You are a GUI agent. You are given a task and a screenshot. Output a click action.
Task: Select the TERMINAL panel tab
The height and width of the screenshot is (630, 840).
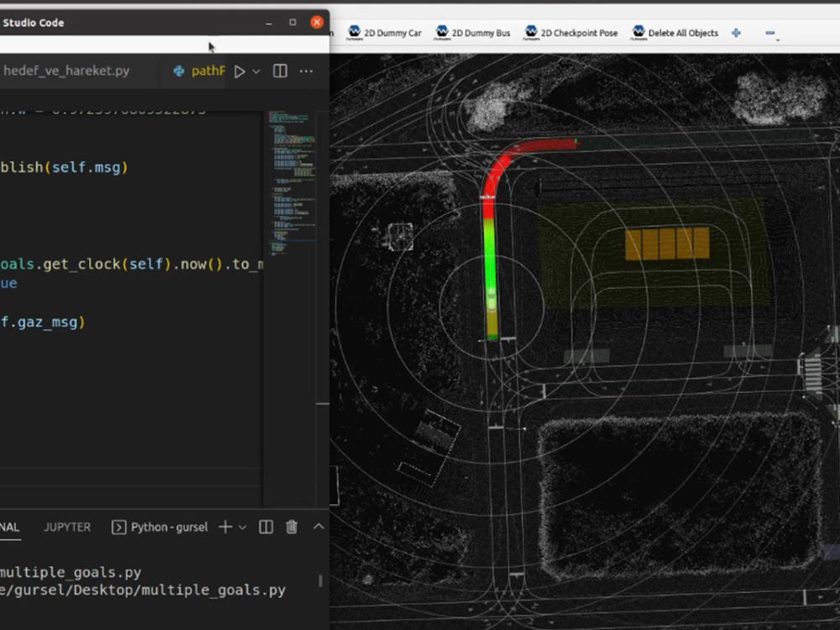click(x=9, y=528)
